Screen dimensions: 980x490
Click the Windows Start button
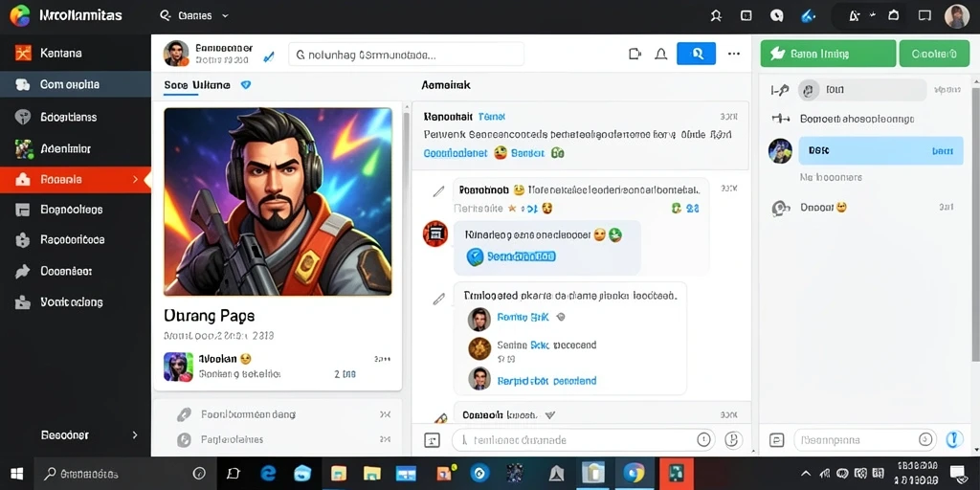[17, 473]
